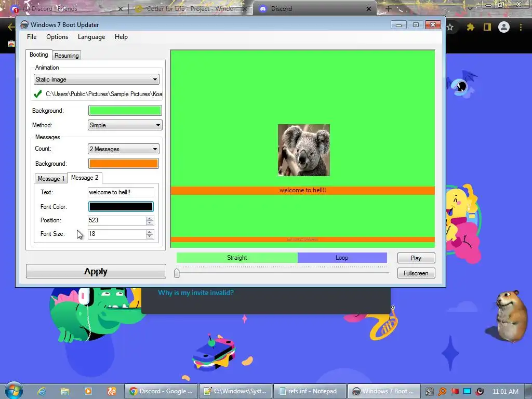
Task: Launch Internet Explorer from the taskbar
Action: coord(42,391)
